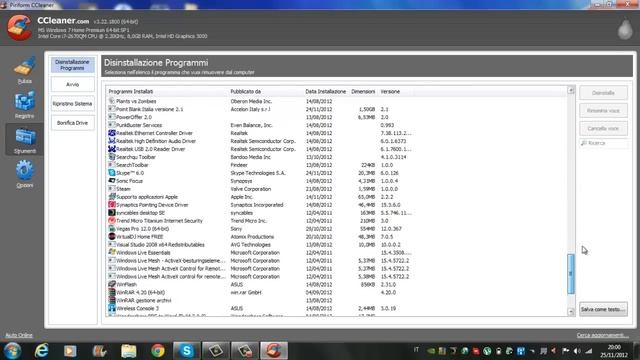Open the Bonifica Drive tab
640x360 pixels.
[72, 123]
